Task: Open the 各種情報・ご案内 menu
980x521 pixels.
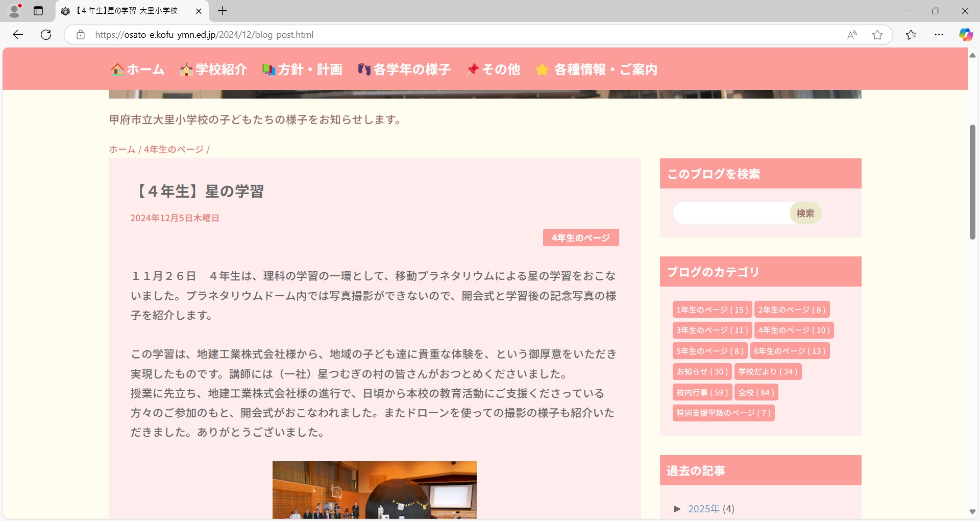Action: (606, 69)
